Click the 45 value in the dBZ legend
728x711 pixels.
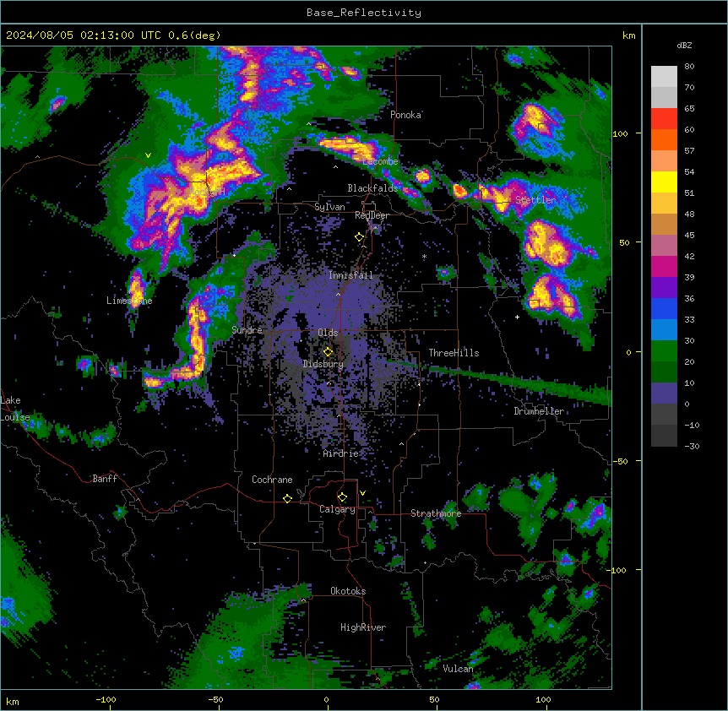(x=689, y=236)
